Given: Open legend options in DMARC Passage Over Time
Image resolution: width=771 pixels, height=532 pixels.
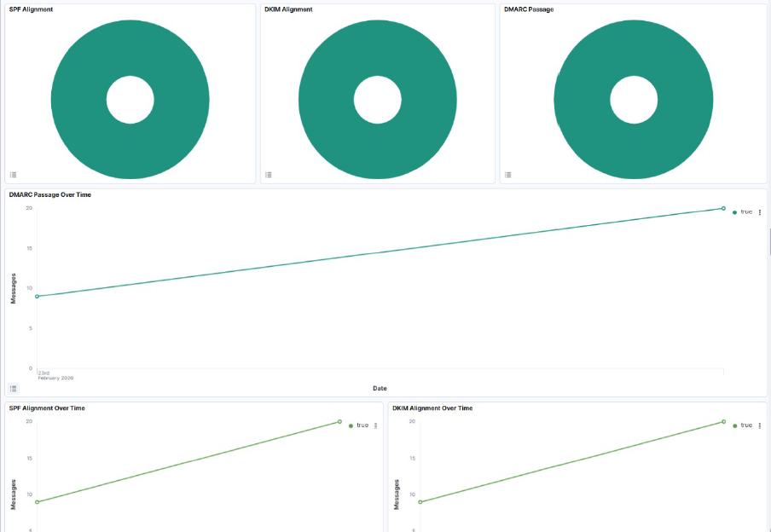Looking at the screenshot, I should tap(760, 212).
